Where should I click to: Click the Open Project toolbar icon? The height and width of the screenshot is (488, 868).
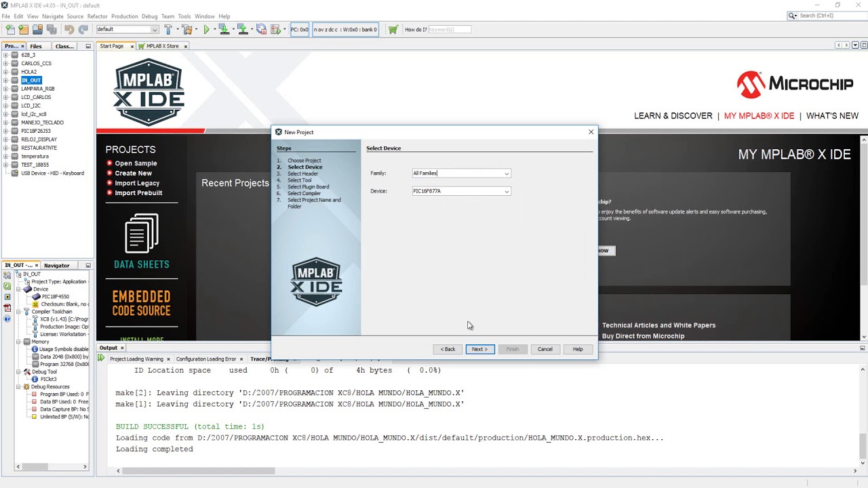tap(38, 29)
